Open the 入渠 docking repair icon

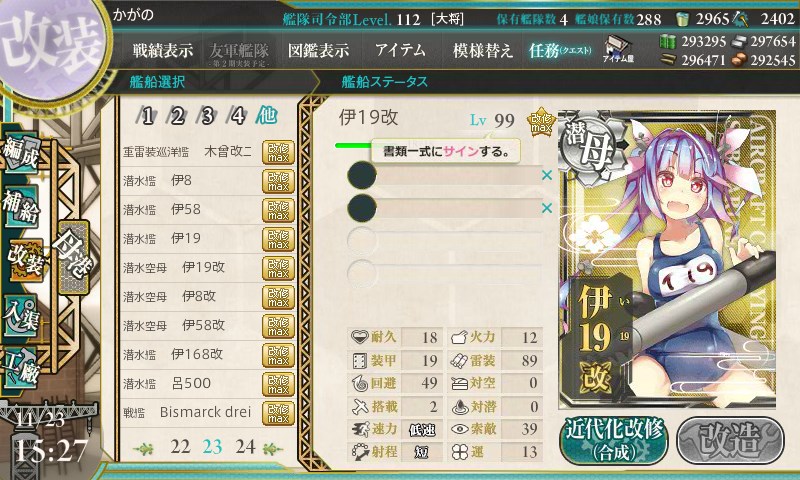21,316
